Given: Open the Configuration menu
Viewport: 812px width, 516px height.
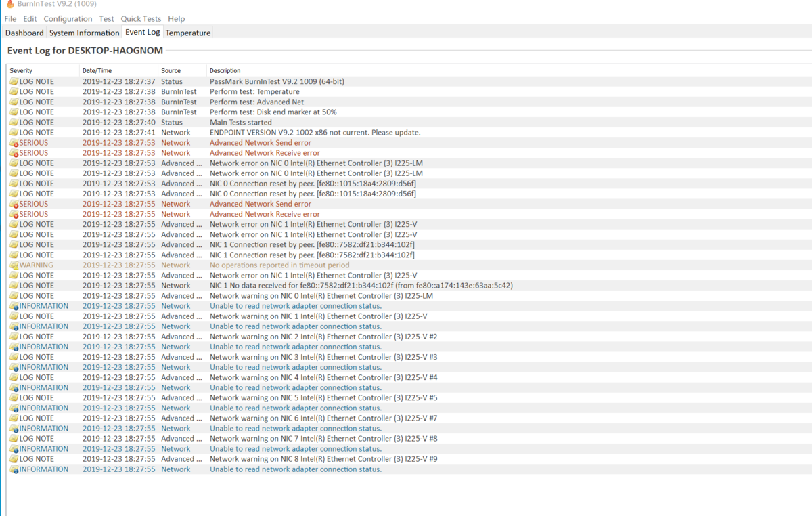Looking at the screenshot, I should pos(68,19).
